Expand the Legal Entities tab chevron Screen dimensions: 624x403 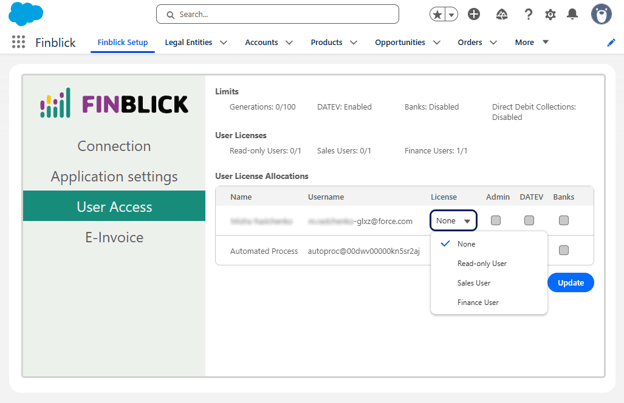pyautogui.click(x=224, y=43)
